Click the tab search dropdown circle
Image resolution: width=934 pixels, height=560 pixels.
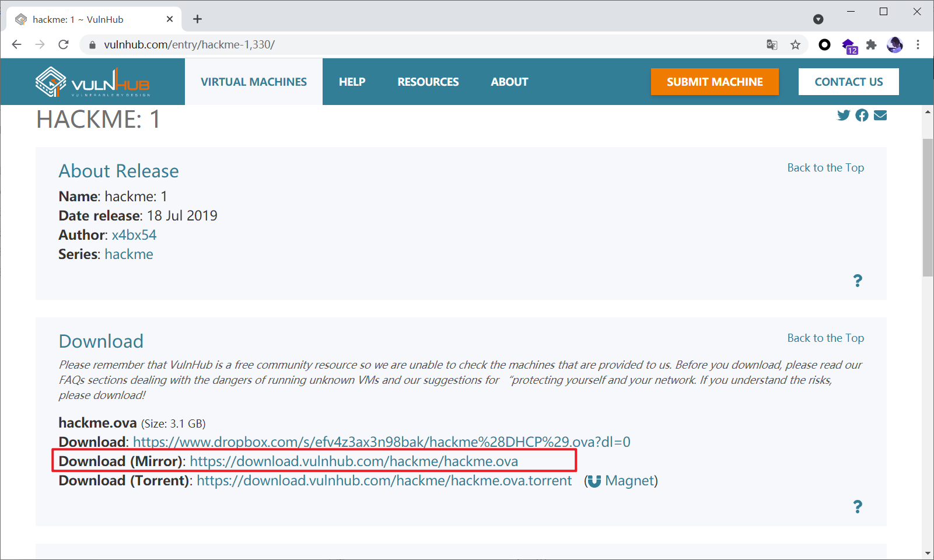(818, 19)
